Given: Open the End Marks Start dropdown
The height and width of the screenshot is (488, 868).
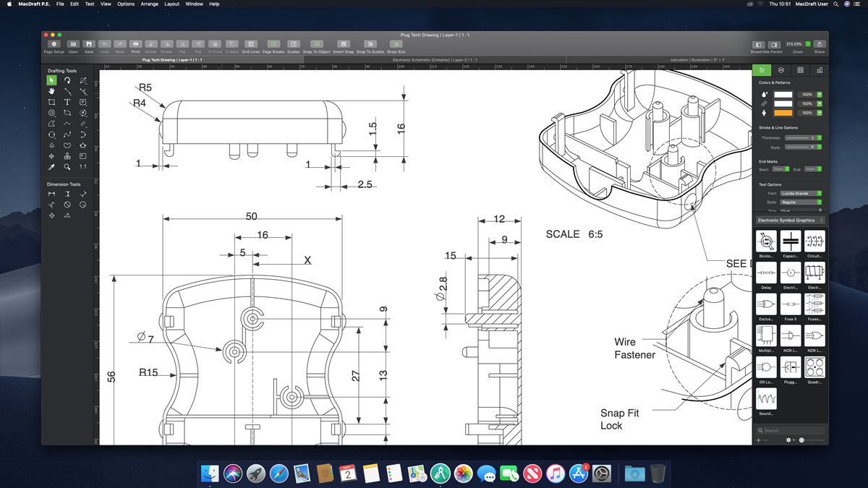Looking at the screenshot, I should pos(780,169).
